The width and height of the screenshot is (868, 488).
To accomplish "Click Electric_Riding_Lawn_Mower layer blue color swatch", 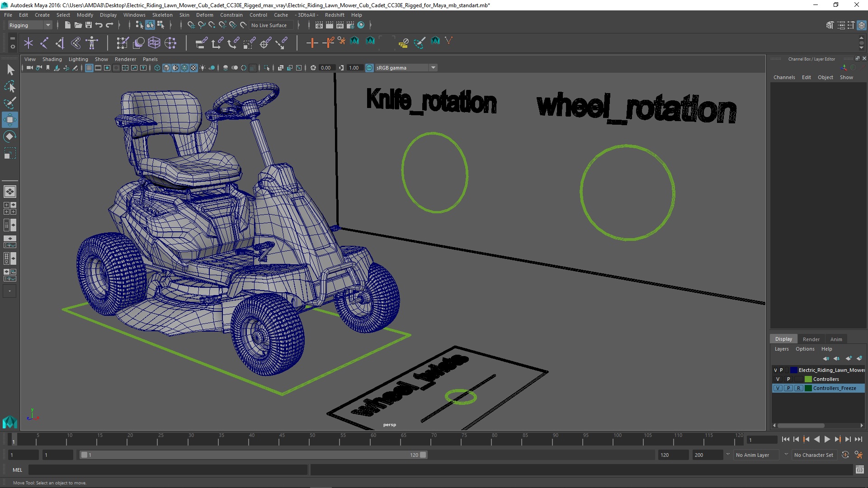I will coord(793,370).
